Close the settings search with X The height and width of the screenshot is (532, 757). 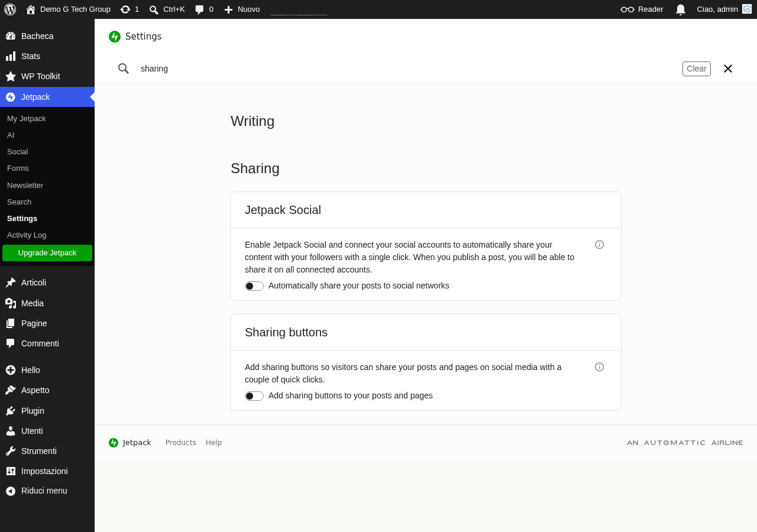728,69
